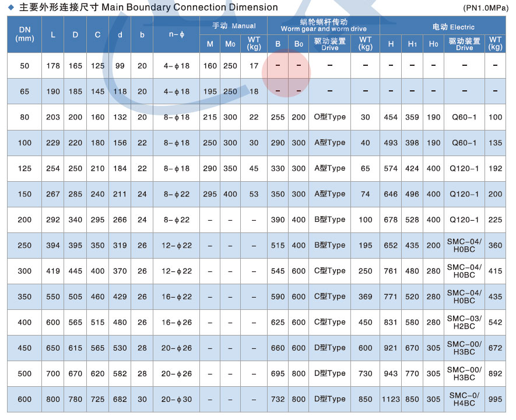The width and height of the screenshot is (516, 420).
Task: Click the Main Boundary Connection Dimension title
Action: [189, 7]
